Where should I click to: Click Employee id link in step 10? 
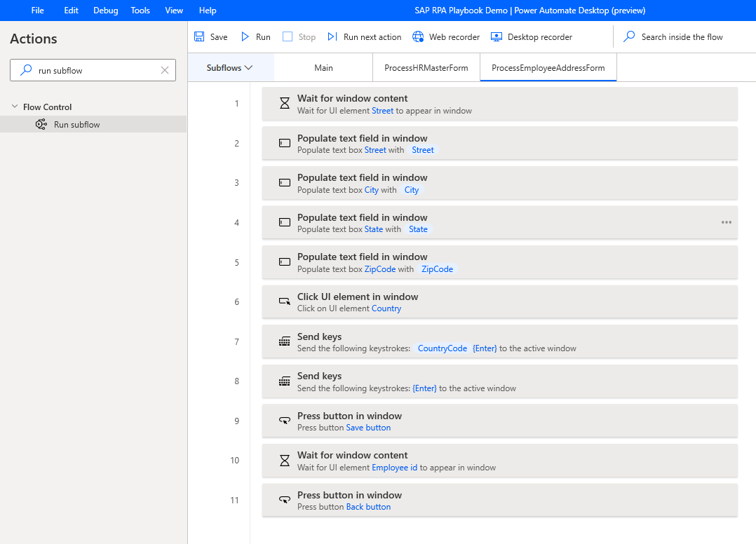point(394,468)
